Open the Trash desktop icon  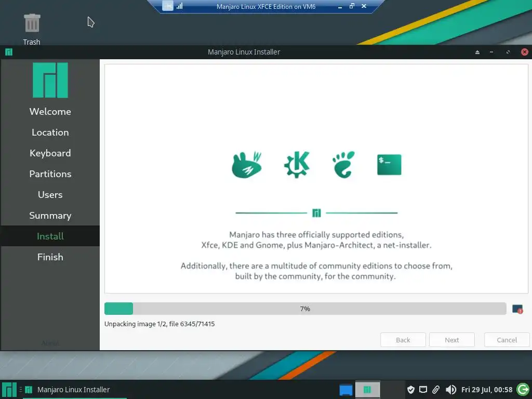tap(32, 29)
